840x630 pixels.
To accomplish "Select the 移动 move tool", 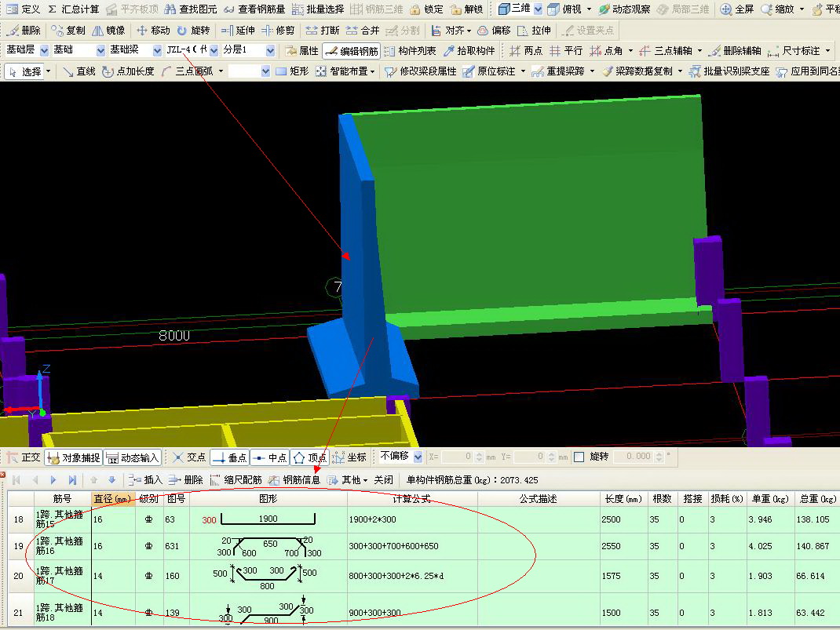I will [153, 31].
